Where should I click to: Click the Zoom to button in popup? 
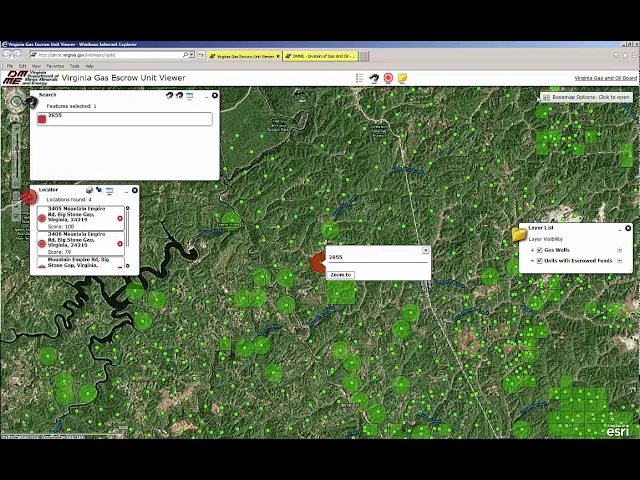click(341, 274)
